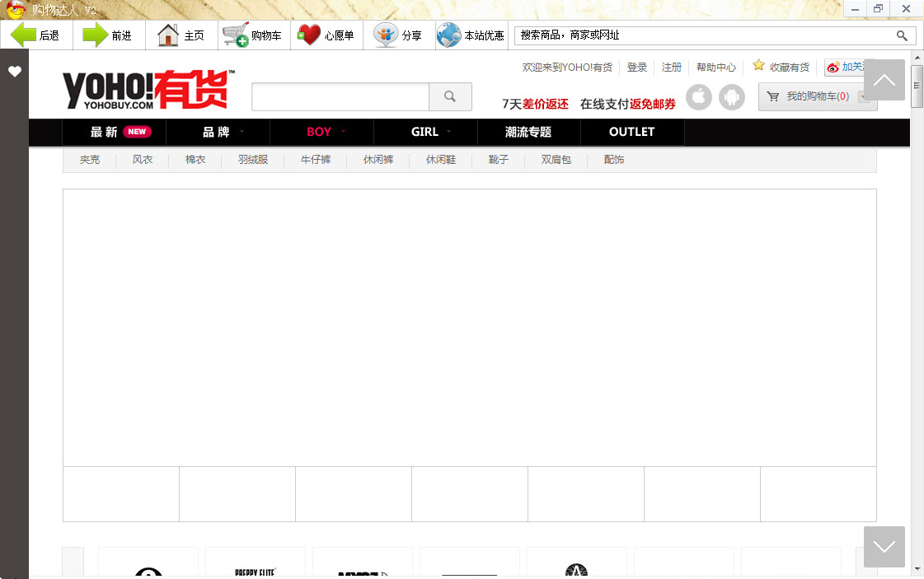Open the home page 主页 icon

pyautogui.click(x=168, y=35)
